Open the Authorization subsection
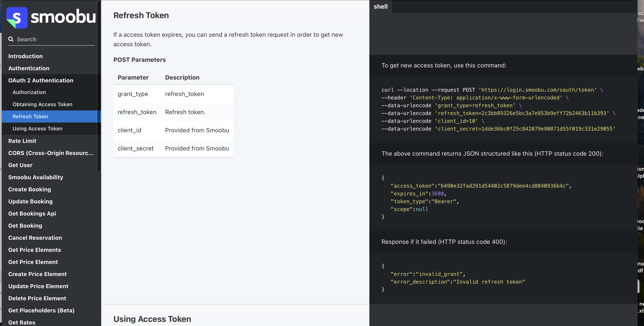This screenshot has width=644, height=326. (29, 92)
